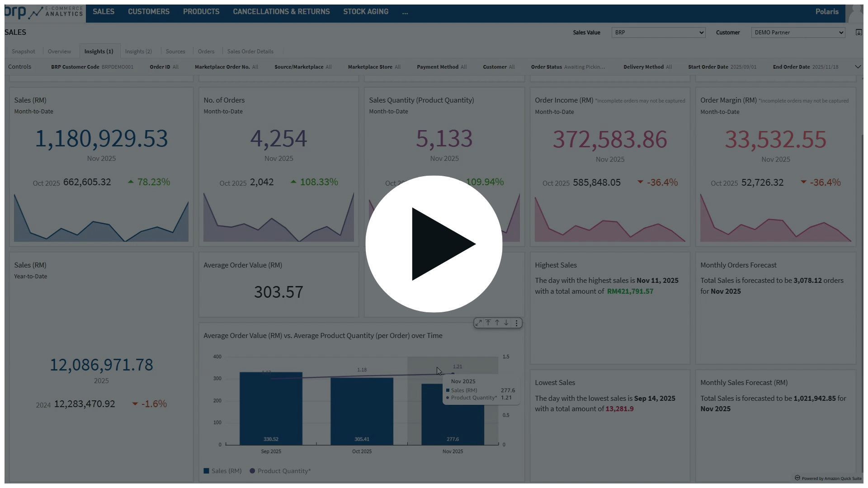Open the STOCK AGING menu
This screenshot has height=488, width=868.
[365, 12]
